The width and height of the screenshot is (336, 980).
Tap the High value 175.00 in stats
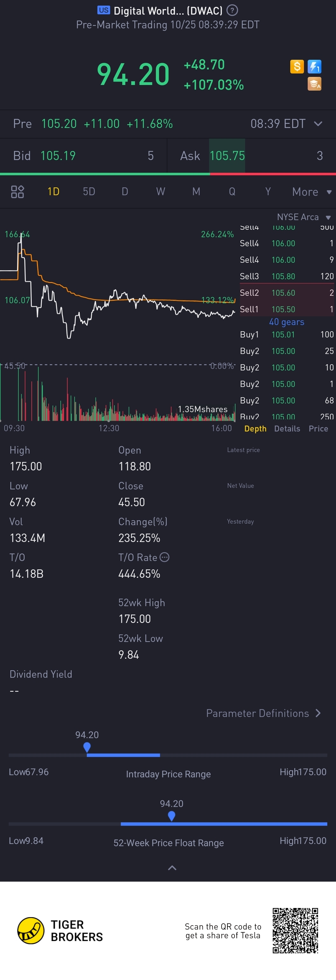(26, 466)
